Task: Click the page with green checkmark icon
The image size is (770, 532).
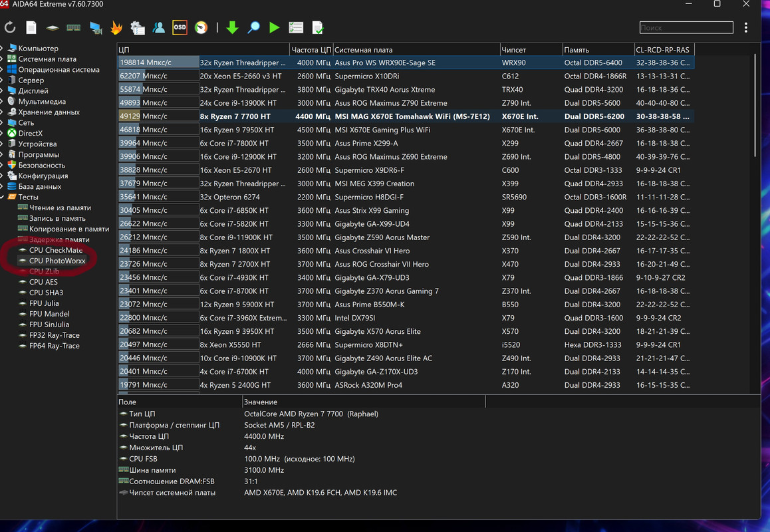Action: (318, 28)
